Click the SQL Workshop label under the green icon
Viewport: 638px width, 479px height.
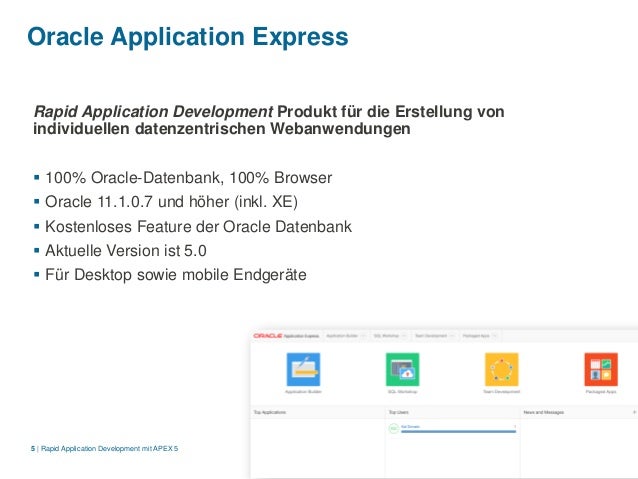[x=402, y=392]
